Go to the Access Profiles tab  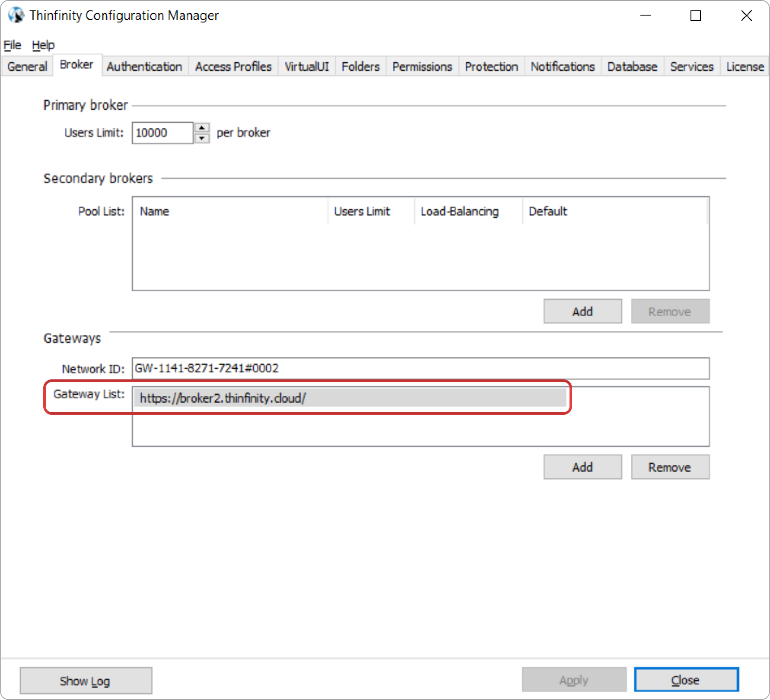pyautogui.click(x=233, y=67)
